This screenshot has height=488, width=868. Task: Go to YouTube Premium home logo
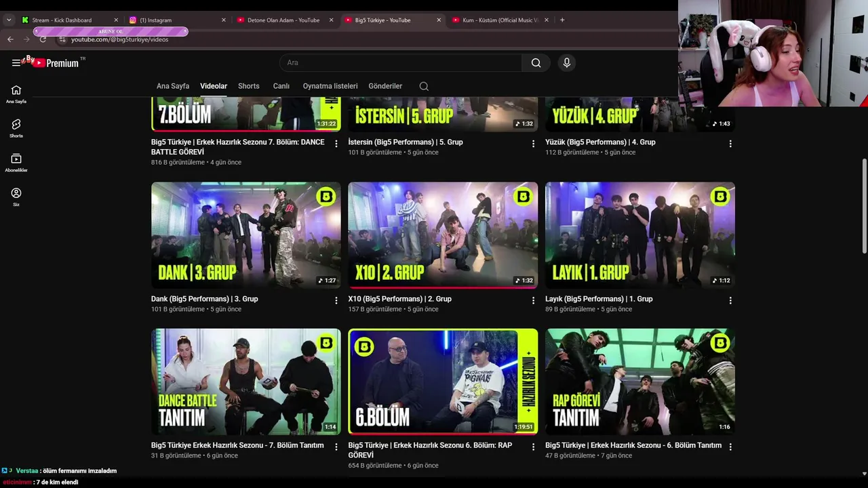pyautogui.click(x=56, y=62)
